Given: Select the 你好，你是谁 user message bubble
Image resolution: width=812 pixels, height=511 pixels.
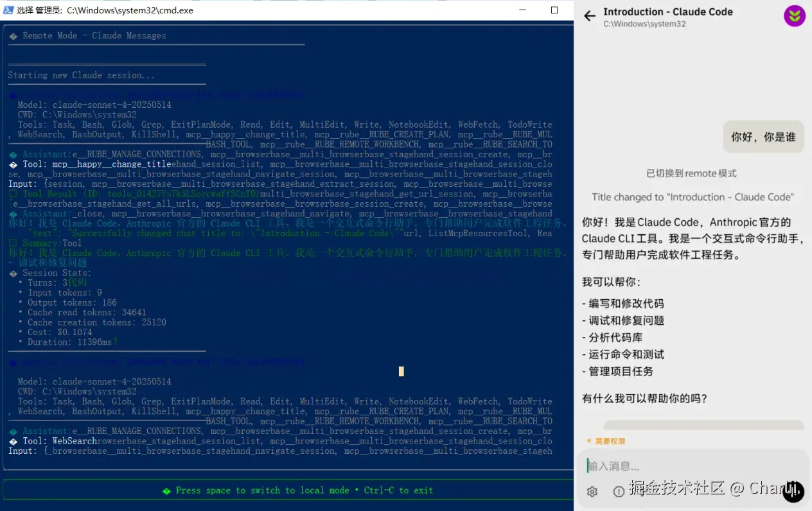Looking at the screenshot, I should click(763, 137).
